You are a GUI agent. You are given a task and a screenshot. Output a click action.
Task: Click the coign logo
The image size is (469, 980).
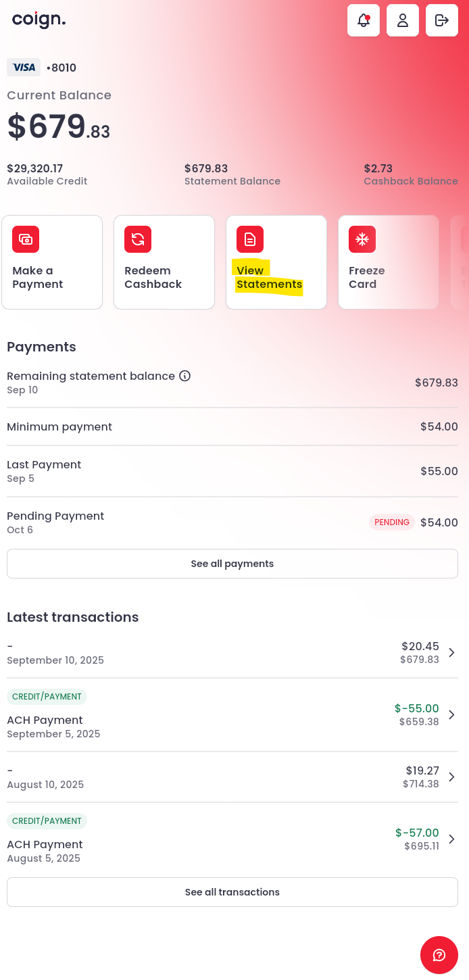point(39,20)
